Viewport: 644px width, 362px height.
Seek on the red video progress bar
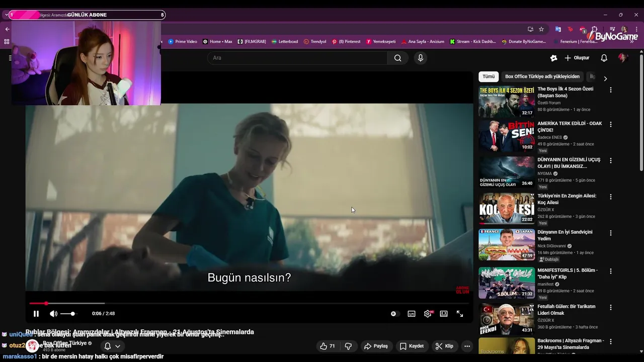pyautogui.click(x=249, y=303)
